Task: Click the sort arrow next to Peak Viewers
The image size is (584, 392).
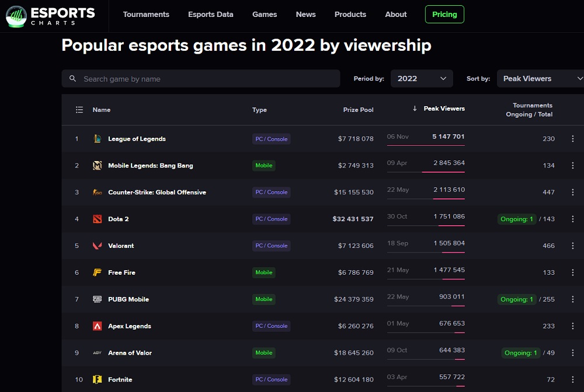Action: [x=415, y=108]
